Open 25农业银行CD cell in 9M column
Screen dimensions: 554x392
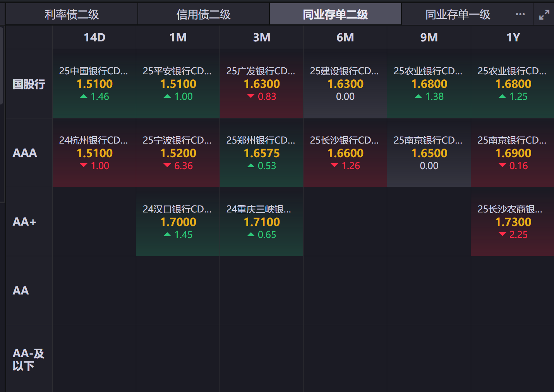pos(429,84)
